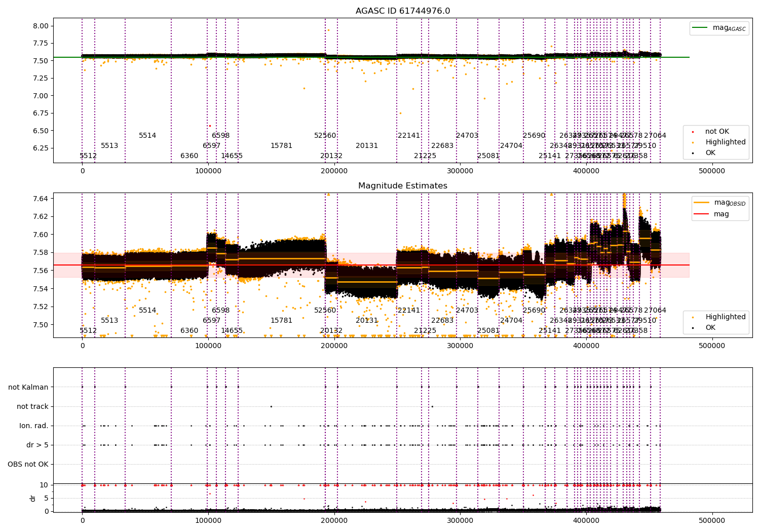The image size is (760, 532).
Task: Click OBSID label 5513 in the AGASC ID plot
Action: click(109, 146)
